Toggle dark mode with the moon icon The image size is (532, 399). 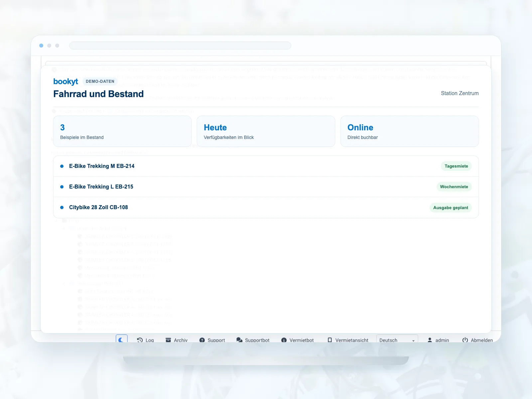(122, 339)
